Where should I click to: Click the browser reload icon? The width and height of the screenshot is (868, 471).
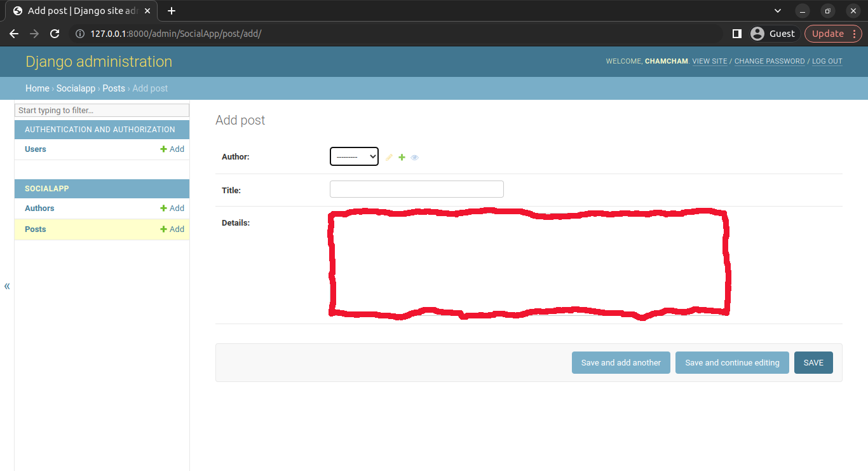coord(55,34)
